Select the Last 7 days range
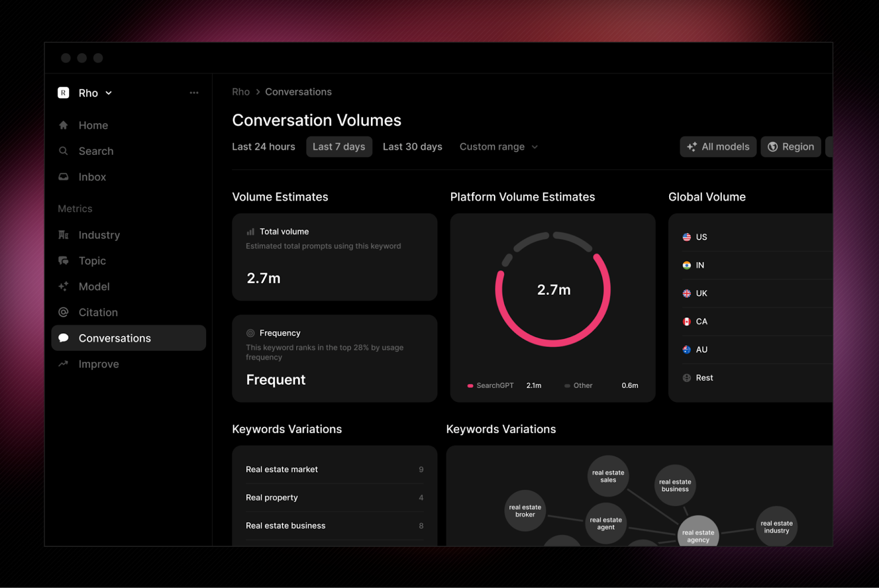879x588 pixels. tap(339, 147)
